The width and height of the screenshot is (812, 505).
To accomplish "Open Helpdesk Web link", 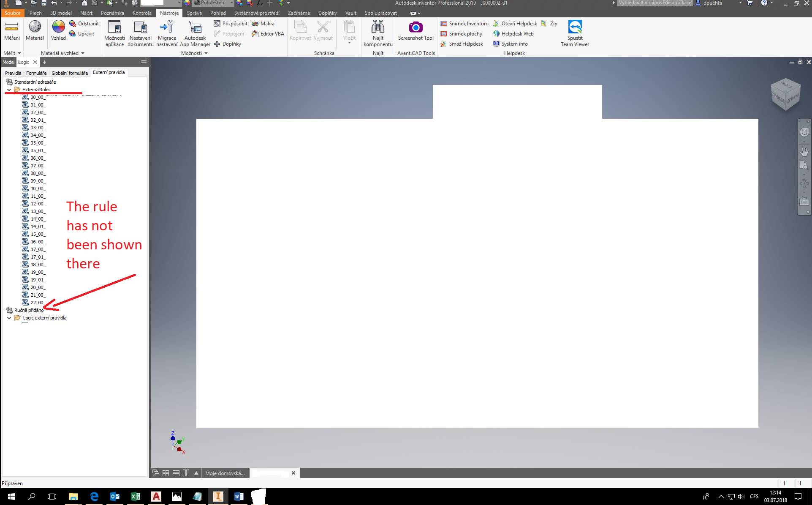I will click(513, 34).
